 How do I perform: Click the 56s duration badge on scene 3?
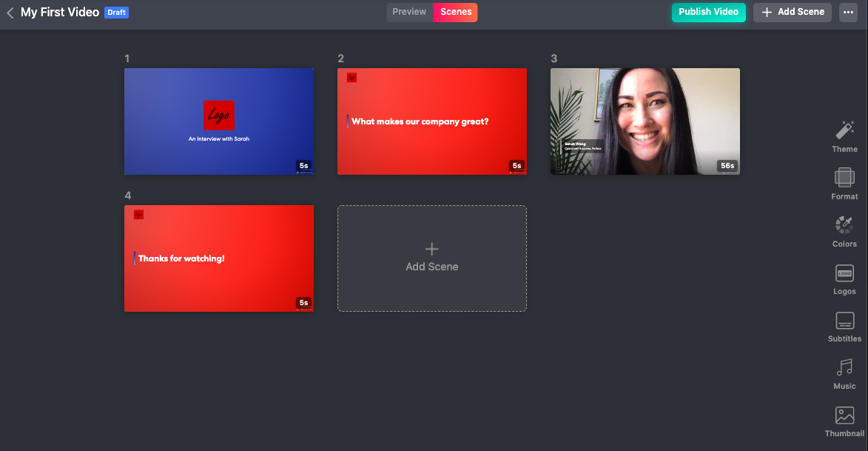(727, 166)
